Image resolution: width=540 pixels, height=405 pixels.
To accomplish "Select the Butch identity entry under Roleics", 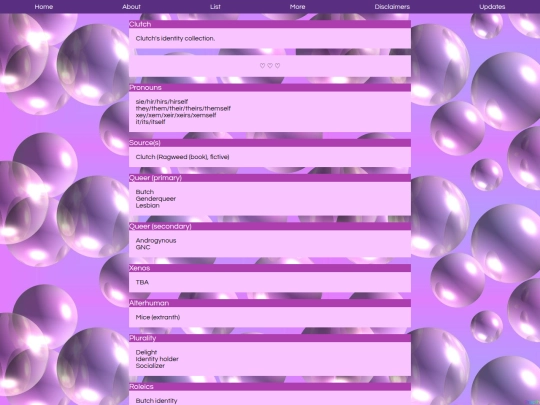I will pyautogui.click(x=156, y=401).
